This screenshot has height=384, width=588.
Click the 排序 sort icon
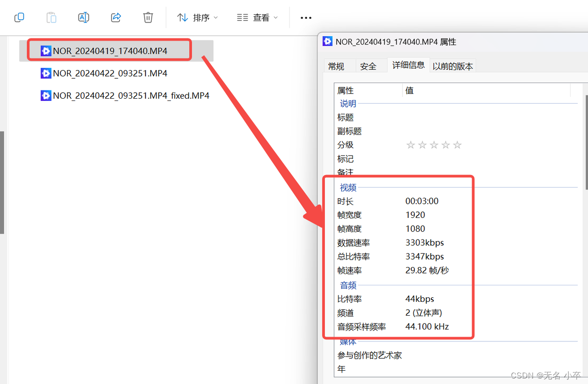(x=183, y=17)
